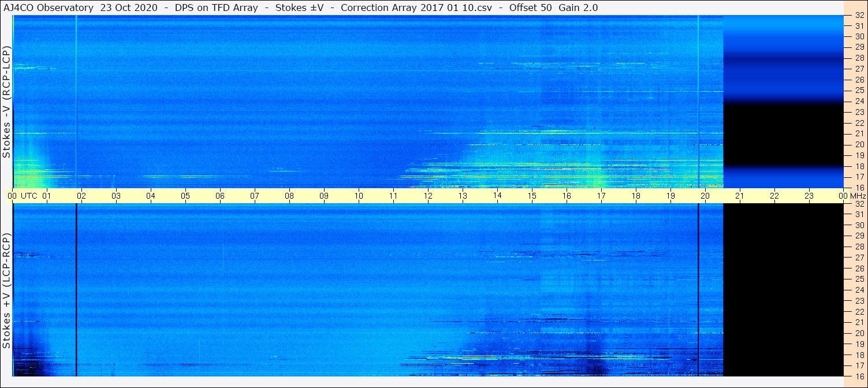The width and height of the screenshot is (868, 388).
Task: Click 23 MHz tick of Stokes +V panel
Action: coord(859,301)
